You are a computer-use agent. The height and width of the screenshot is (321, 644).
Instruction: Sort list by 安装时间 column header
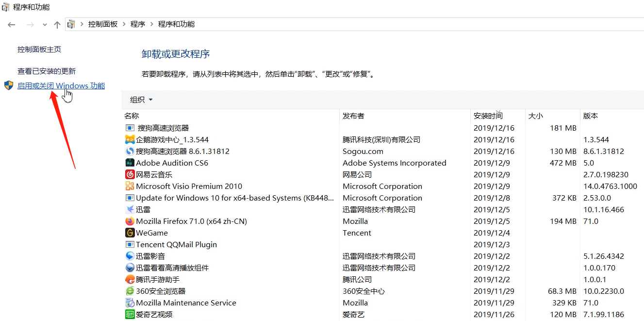click(488, 116)
